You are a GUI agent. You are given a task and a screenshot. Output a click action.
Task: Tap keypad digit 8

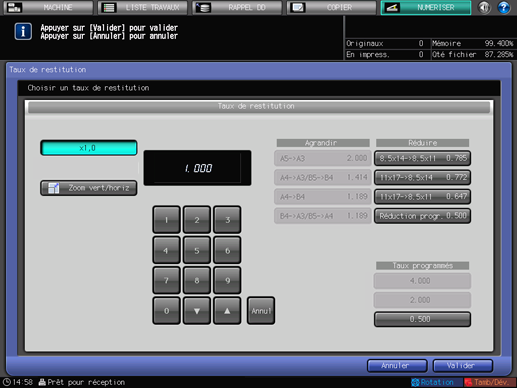pos(197,280)
